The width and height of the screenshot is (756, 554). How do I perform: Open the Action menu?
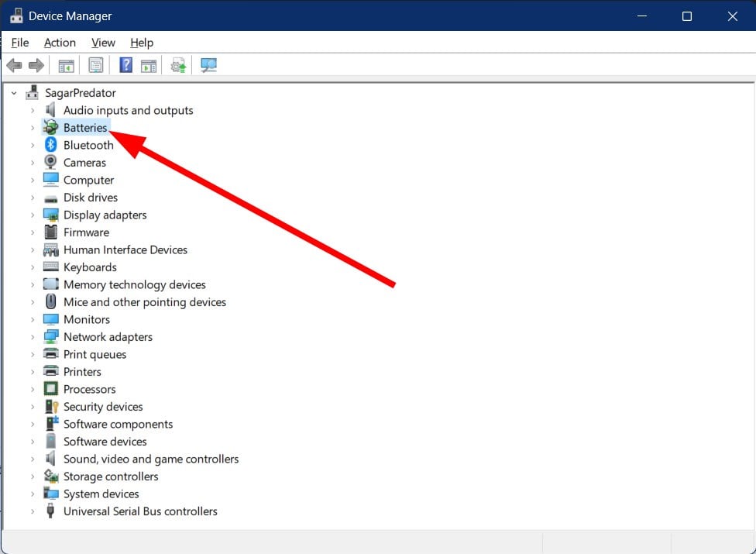point(60,43)
